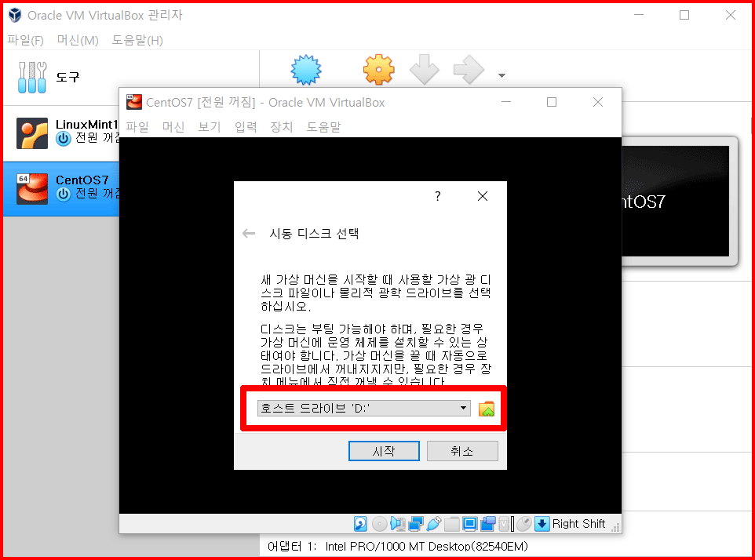Click the blue New machine starburst icon

click(x=306, y=70)
